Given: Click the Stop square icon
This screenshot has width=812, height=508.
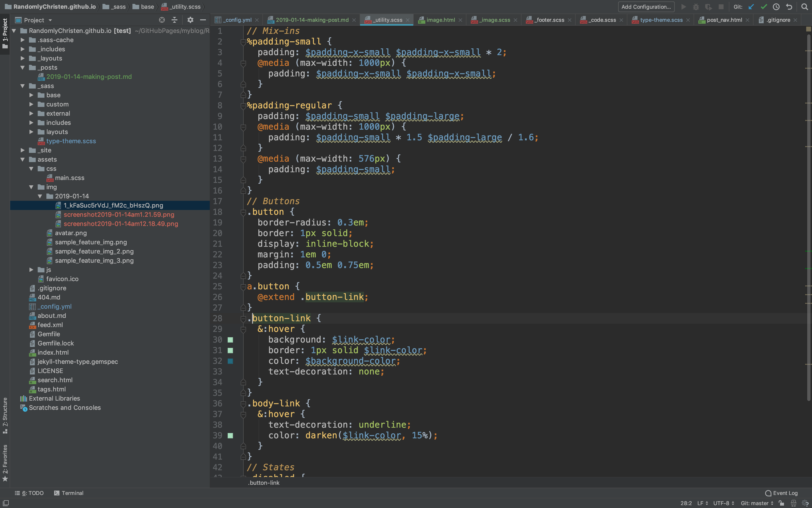Looking at the screenshot, I should [x=721, y=7].
